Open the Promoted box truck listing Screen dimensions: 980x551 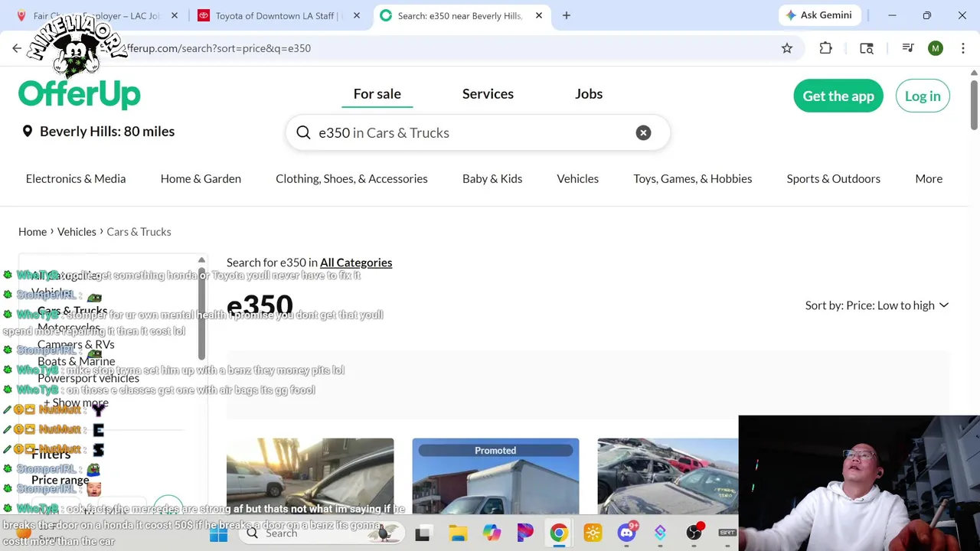click(x=495, y=476)
